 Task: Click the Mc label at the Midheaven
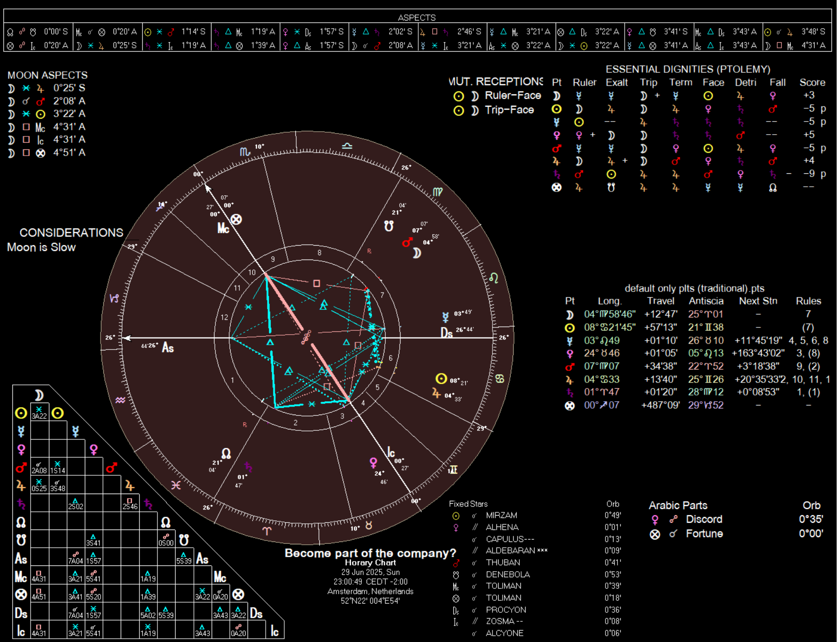(224, 228)
